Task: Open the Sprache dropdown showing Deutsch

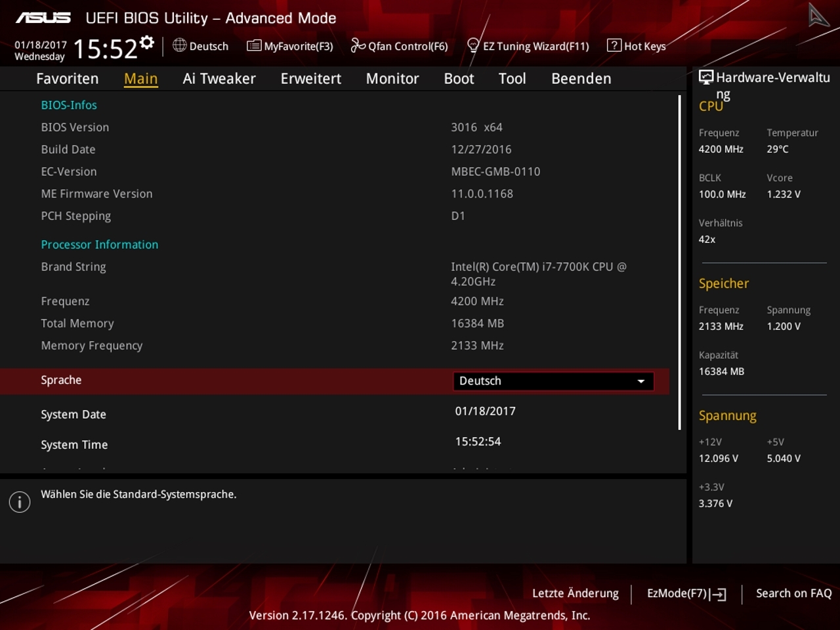Action: [x=553, y=381]
